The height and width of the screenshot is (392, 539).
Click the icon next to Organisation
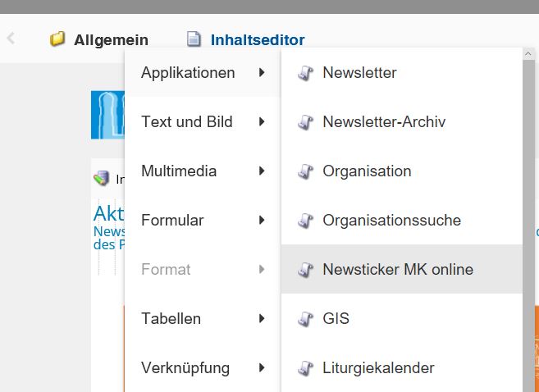click(305, 171)
